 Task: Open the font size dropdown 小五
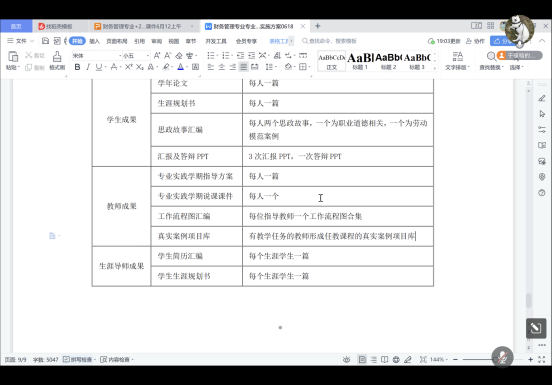pyautogui.click(x=148, y=56)
